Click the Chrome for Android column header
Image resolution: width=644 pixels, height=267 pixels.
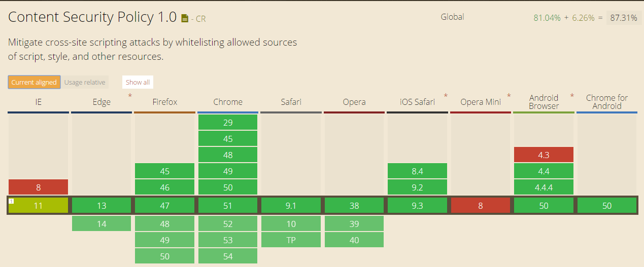point(606,102)
